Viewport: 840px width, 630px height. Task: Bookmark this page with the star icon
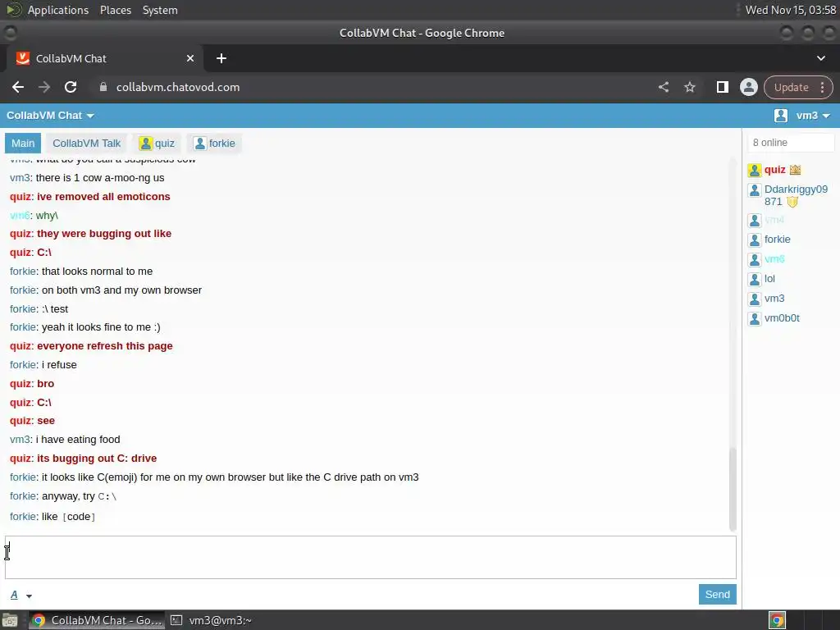pyautogui.click(x=690, y=87)
